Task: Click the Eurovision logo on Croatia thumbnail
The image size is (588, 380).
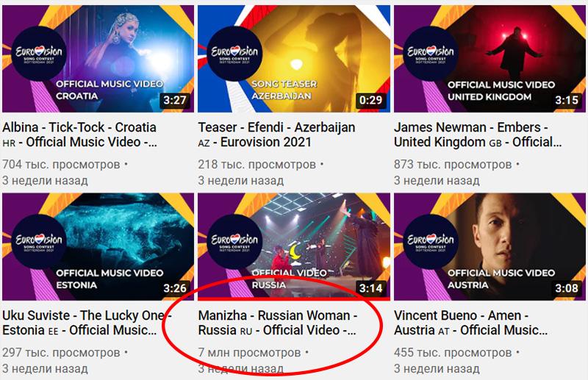Action: tap(39, 54)
